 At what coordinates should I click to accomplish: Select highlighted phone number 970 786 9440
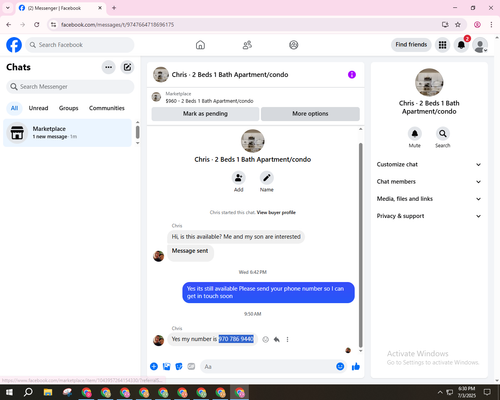pos(236,339)
